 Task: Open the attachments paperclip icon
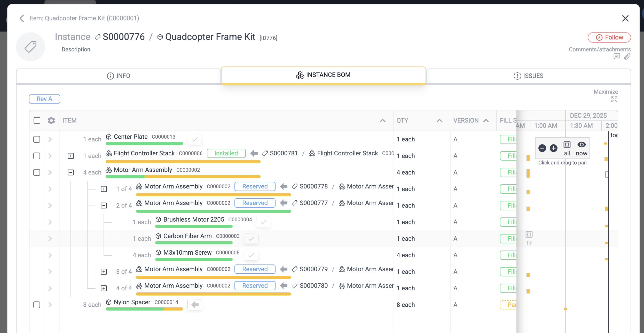pos(627,56)
